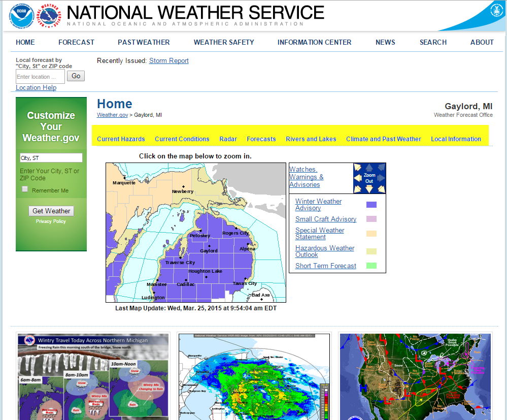Expand the Local Information dropdown

point(456,139)
